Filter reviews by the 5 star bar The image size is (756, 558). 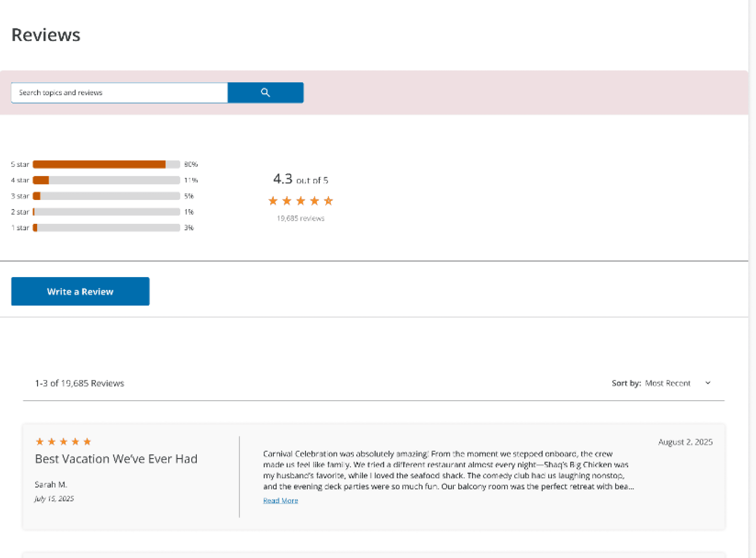click(106, 164)
